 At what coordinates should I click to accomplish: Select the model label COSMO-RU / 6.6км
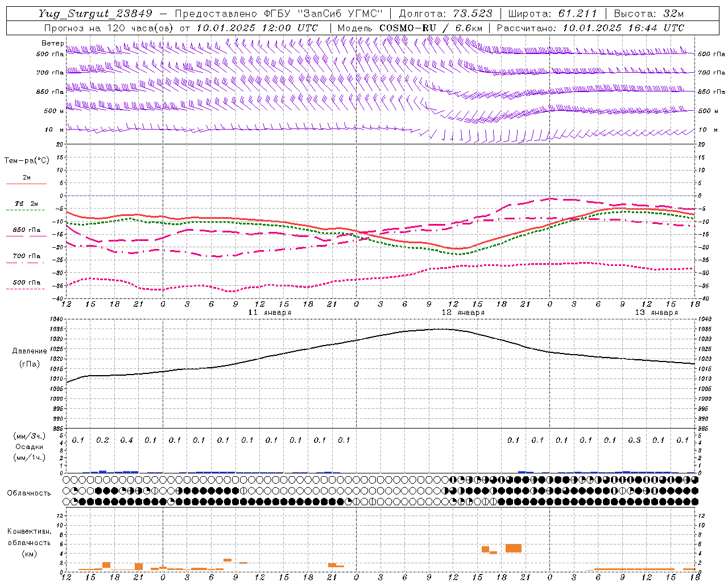pos(431,28)
